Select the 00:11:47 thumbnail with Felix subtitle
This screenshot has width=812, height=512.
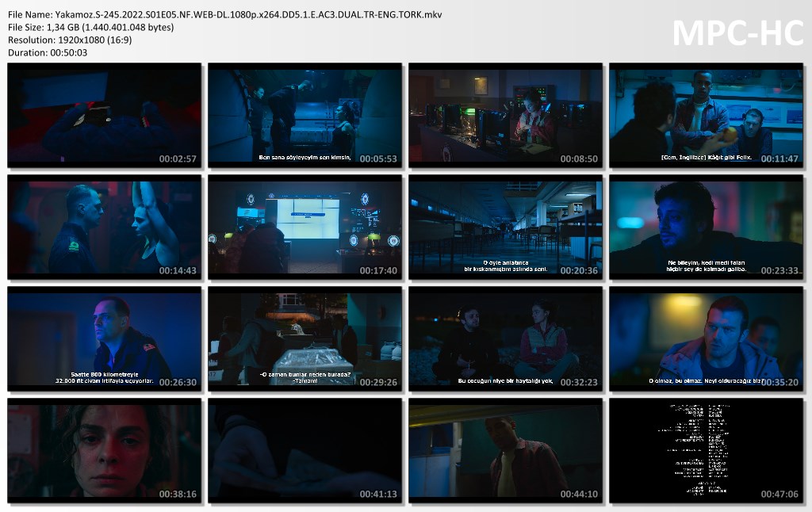[707, 115]
